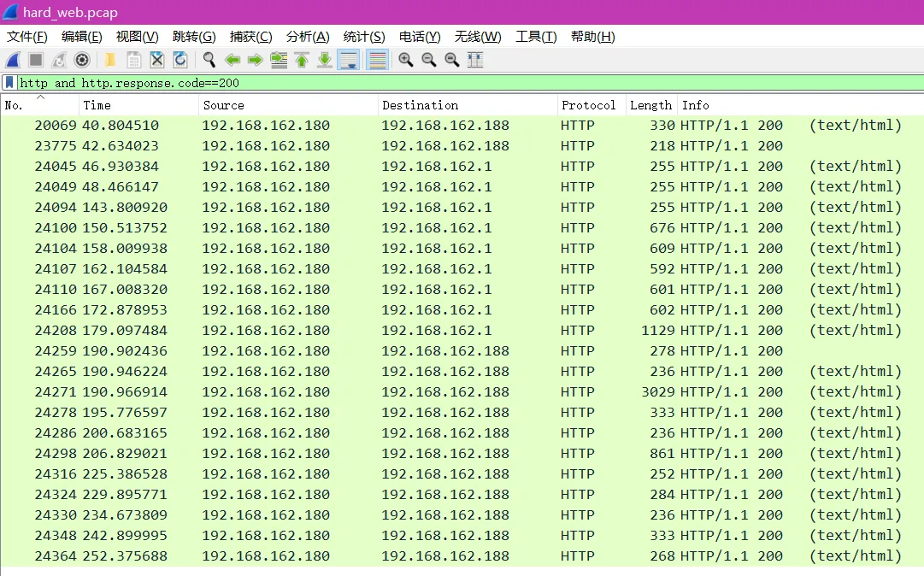Zoom in on packet list text

click(406, 60)
